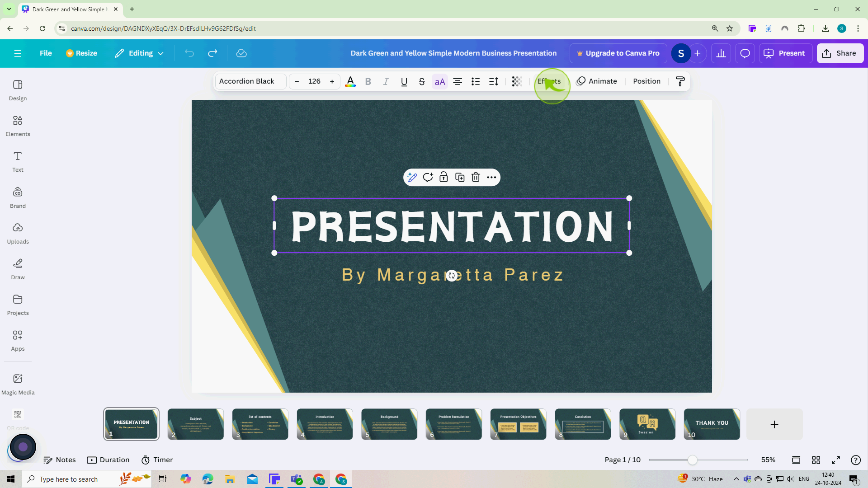Increase font size with plus button
868x488 pixels.
click(332, 81)
